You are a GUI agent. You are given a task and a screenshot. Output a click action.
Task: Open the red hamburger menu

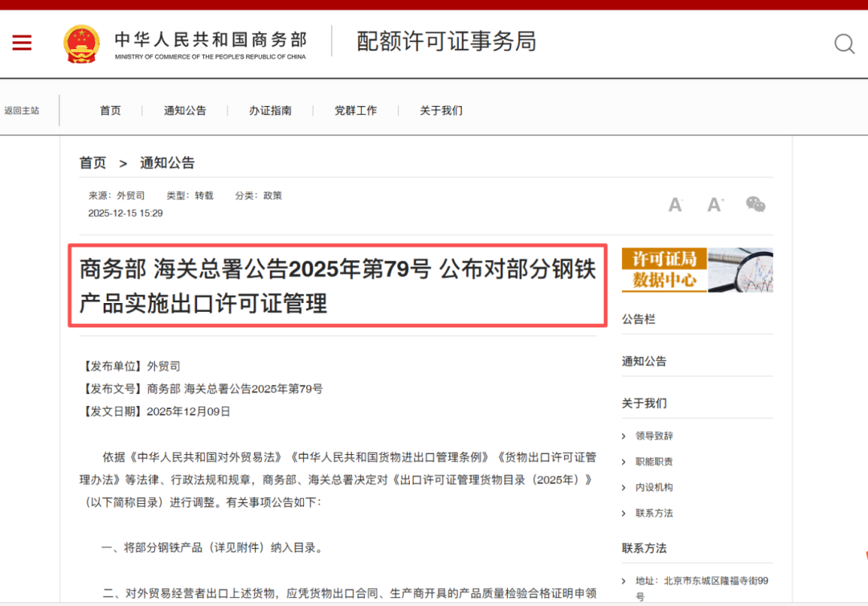click(x=22, y=43)
